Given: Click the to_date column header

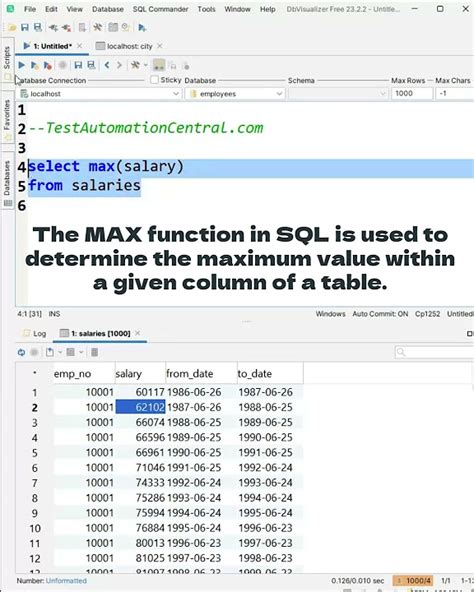Looking at the screenshot, I should pyautogui.click(x=270, y=373).
